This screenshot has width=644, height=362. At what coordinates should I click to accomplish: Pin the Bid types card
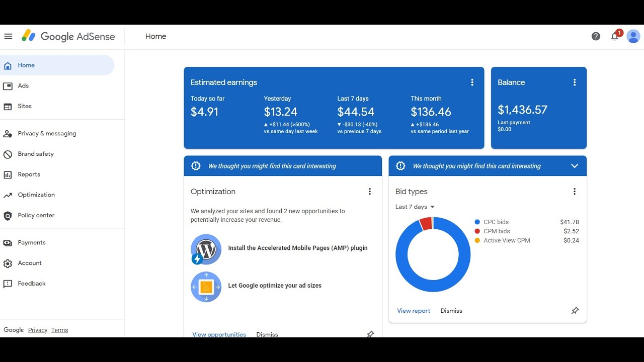click(575, 311)
